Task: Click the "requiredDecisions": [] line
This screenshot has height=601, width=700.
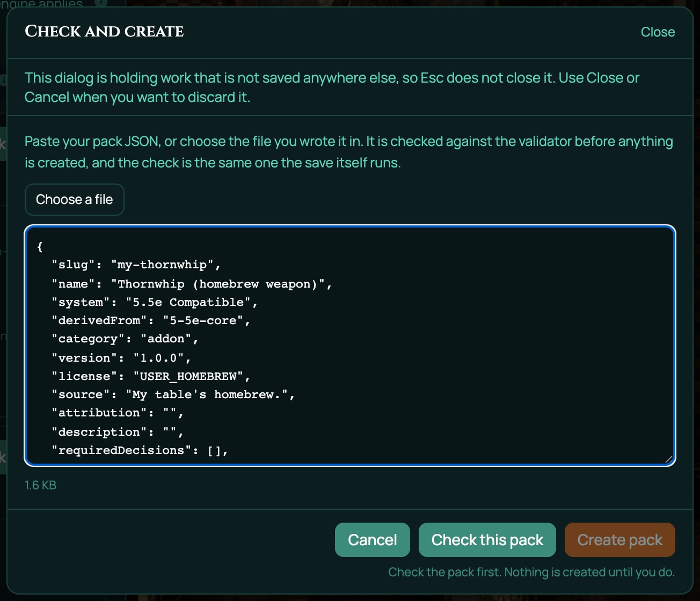Action: tap(140, 450)
